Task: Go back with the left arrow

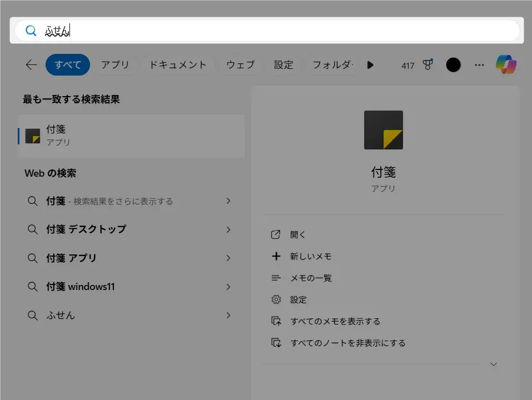Action: click(x=31, y=64)
